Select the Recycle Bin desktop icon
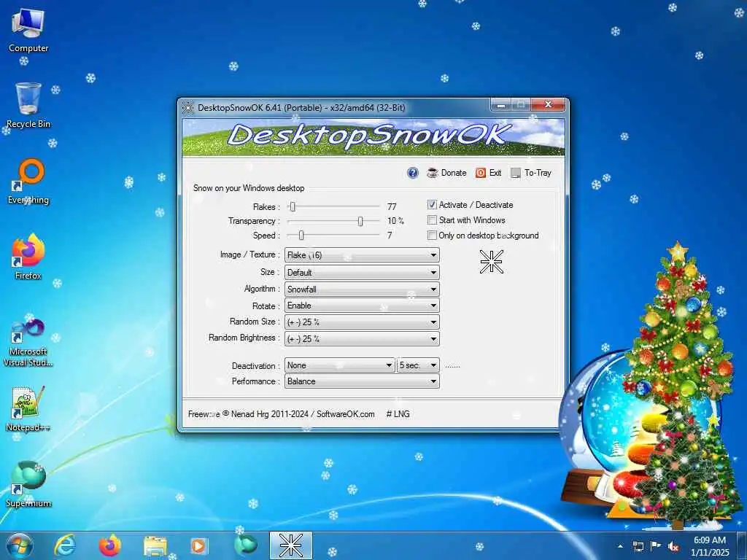Image resolution: width=747 pixels, height=560 pixels. click(28, 106)
